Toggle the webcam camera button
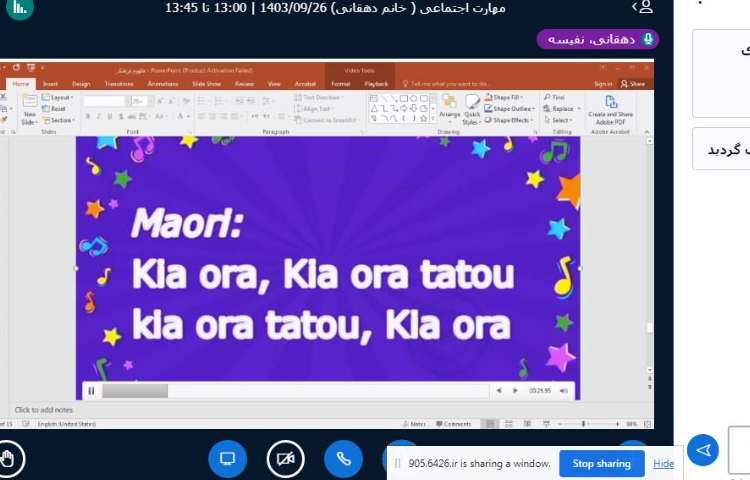The image size is (750, 480). coord(286,458)
